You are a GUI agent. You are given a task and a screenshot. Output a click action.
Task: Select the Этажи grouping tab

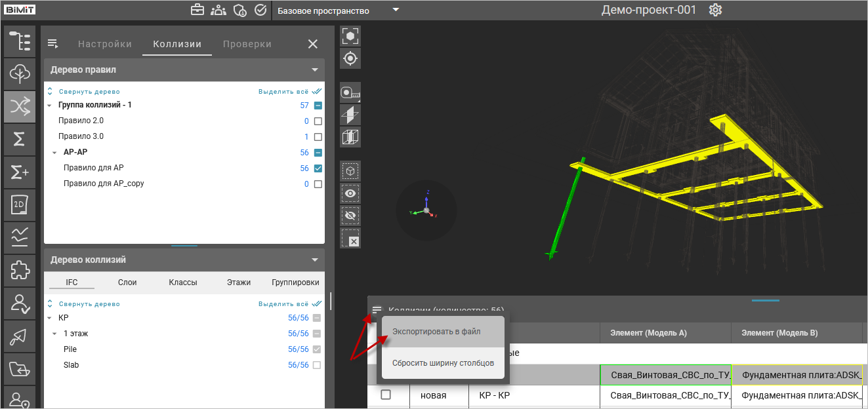point(239,282)
